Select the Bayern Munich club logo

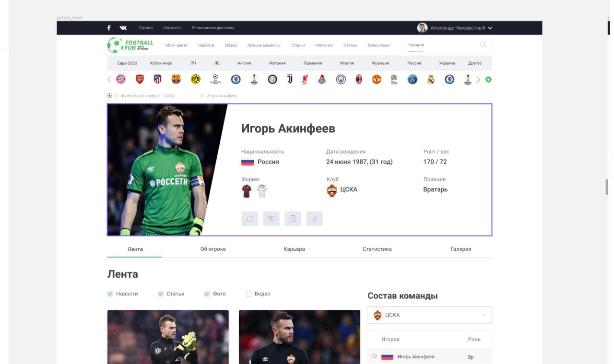click(121, 79)
